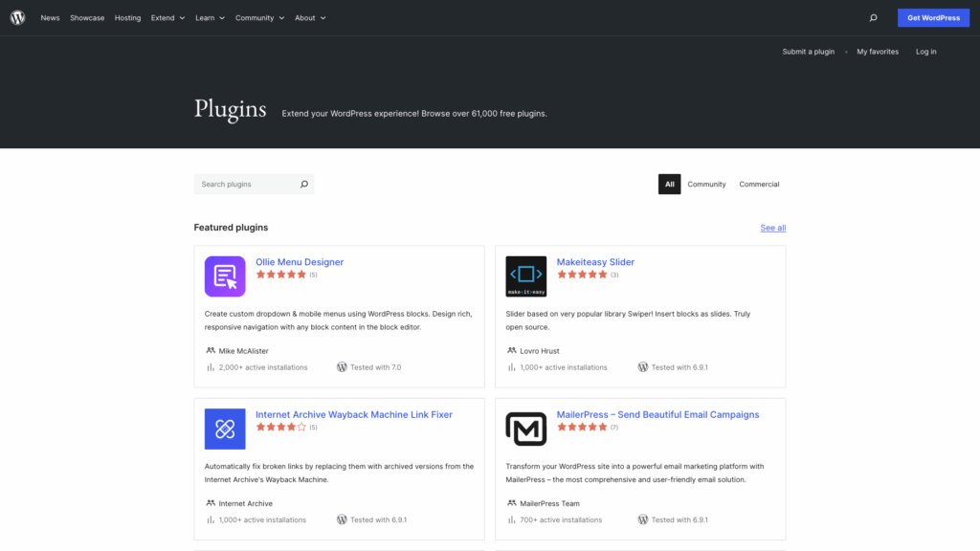Open Internet Archive Wayback plugin icon
The width and height of the screenshot is (980, 551).
[x=225, y=429]
